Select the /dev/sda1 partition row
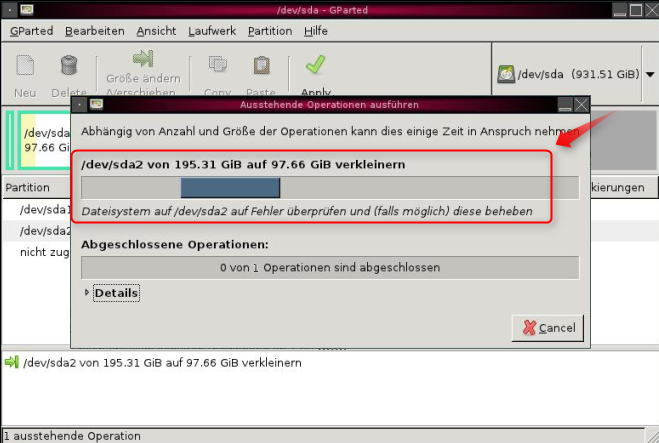This screenshot has height=443, width=659. coord(37,209)
